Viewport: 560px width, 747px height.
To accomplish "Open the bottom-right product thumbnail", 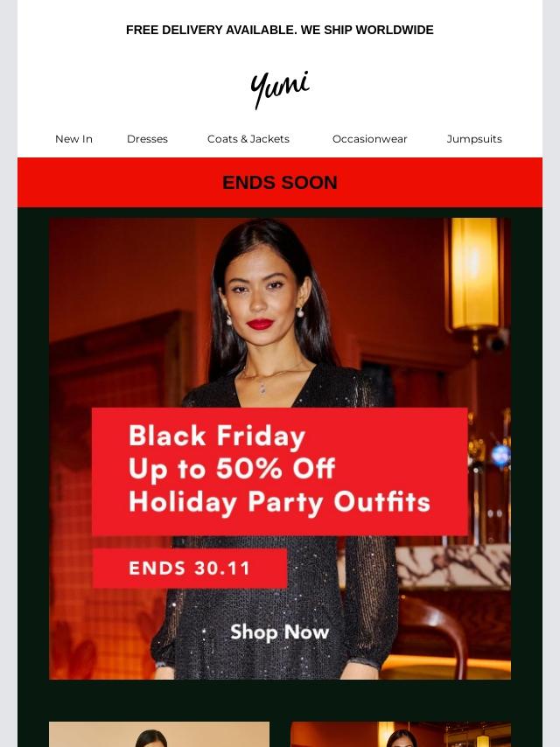I will pyautogui.click(x=401, y=734).
